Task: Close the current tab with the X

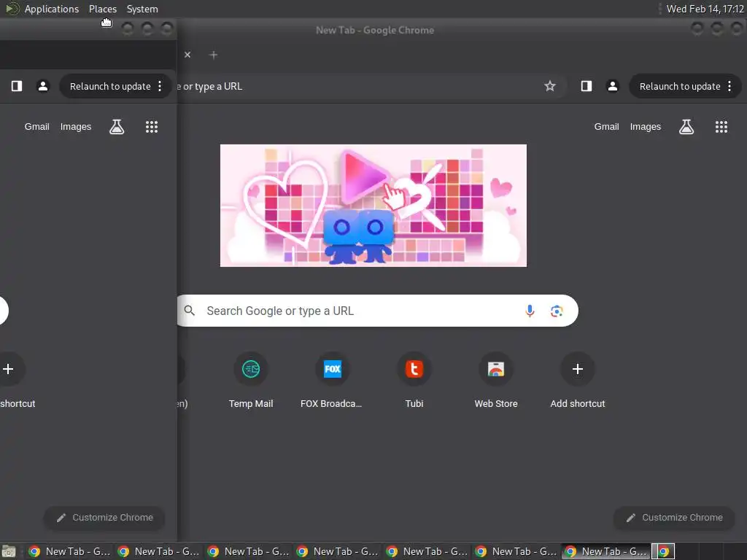Action: pos(187,55)
